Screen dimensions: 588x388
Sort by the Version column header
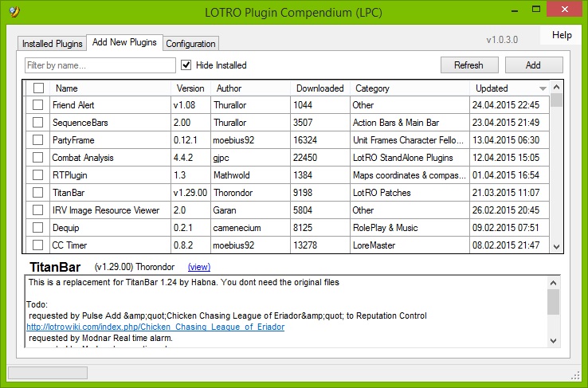[x=190, y=88]
